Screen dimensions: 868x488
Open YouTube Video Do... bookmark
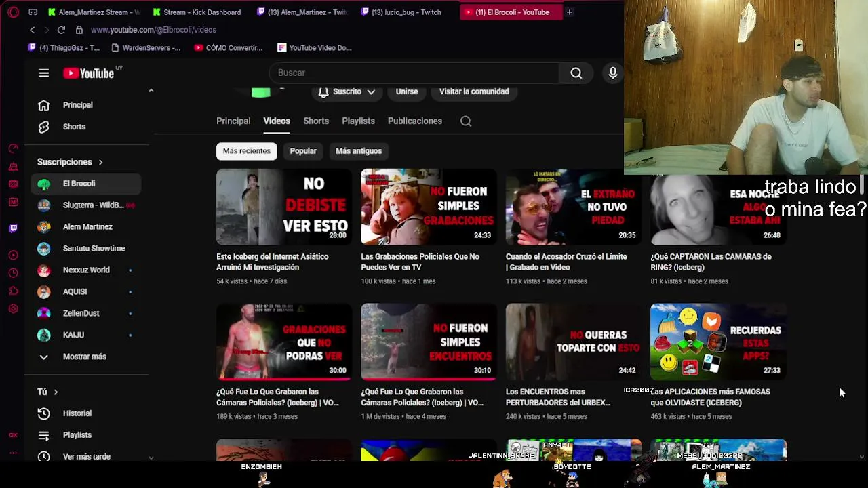point(315,48)
